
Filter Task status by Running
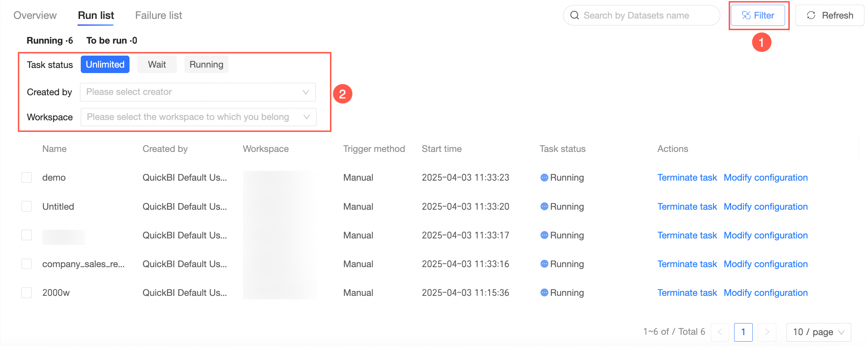tap(206, 64)
